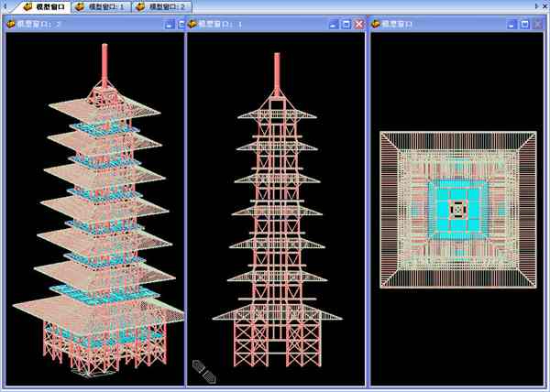
Task: Maximize the 模型窗口: 1 sub-window
Action: (x=346, y=24)
